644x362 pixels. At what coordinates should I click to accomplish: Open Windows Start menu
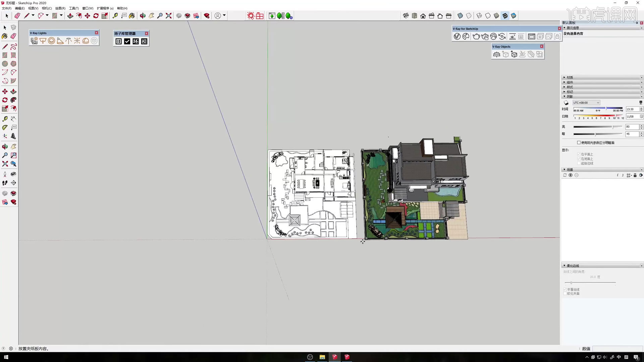click(6, 357)
